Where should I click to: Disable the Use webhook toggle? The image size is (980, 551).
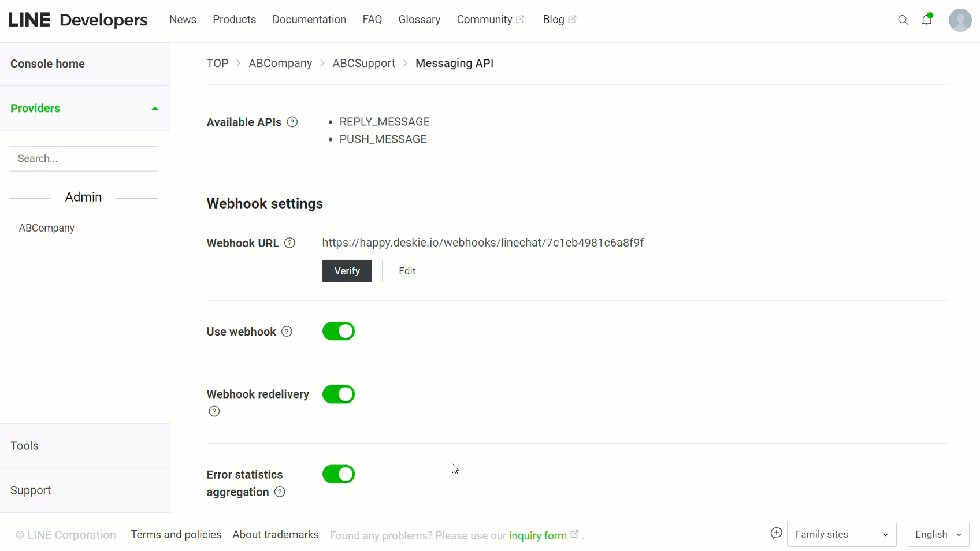click(339, 332)
